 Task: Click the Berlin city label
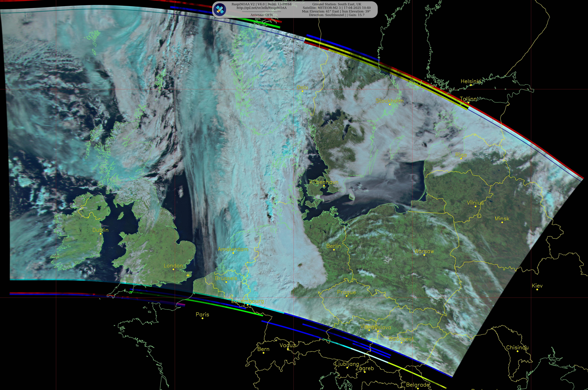pyautogui.click(x=334, y=246)
